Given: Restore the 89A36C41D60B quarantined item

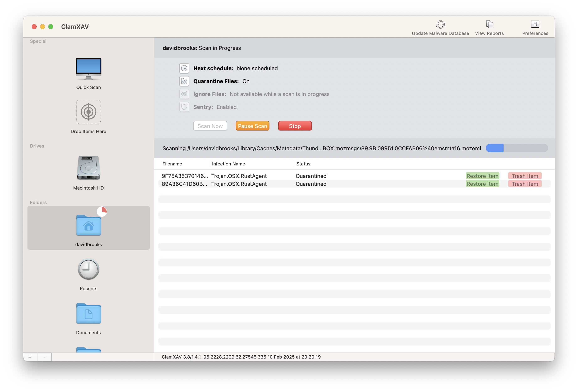Looking at the screenshot, I should (482, 184).
